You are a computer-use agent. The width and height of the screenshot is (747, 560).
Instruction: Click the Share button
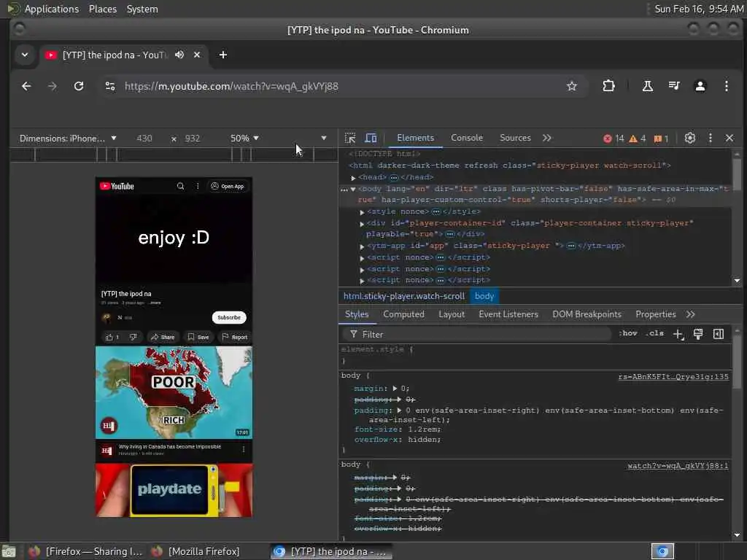163,337
